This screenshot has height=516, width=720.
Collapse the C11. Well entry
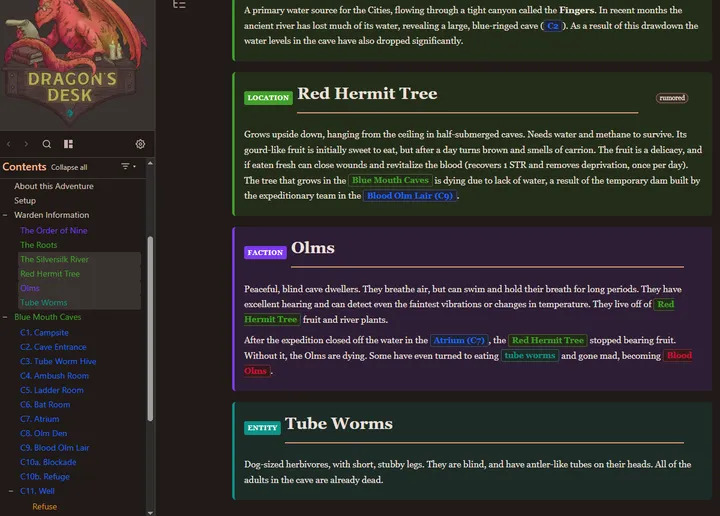click(11, 491)
